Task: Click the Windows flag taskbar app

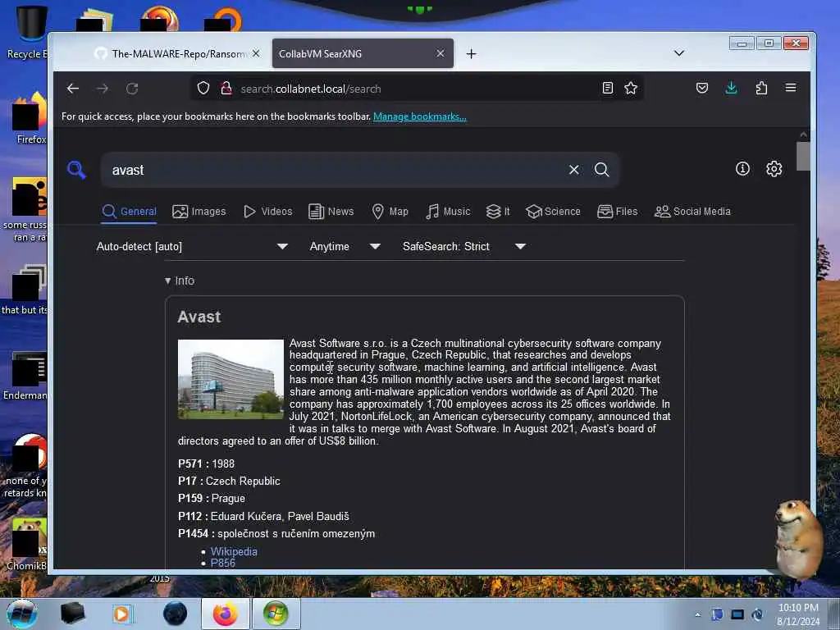Action: tap(276, 614)
